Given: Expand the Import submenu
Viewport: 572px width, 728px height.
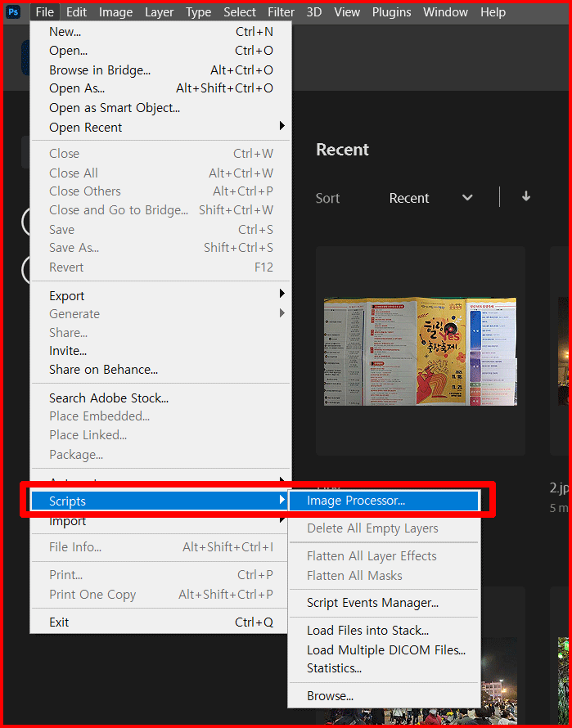Looking at the screenshot, I should 160,521.
